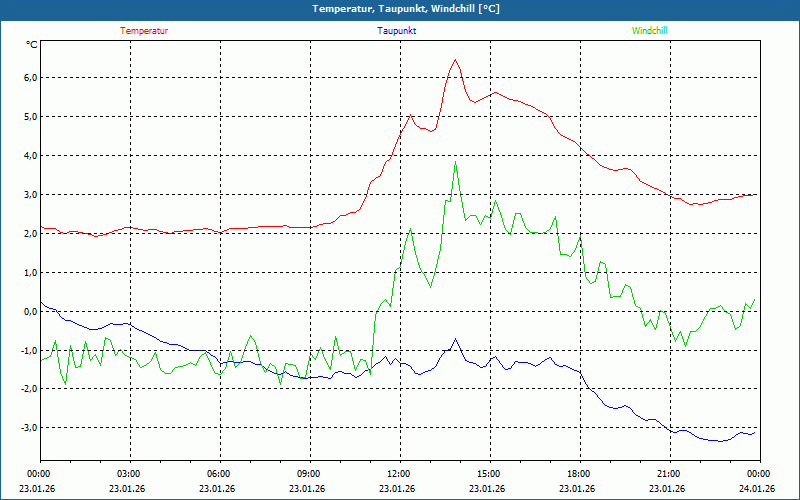
Task: Click the highest peak of the red temperature curve
Action: point(455,60)
